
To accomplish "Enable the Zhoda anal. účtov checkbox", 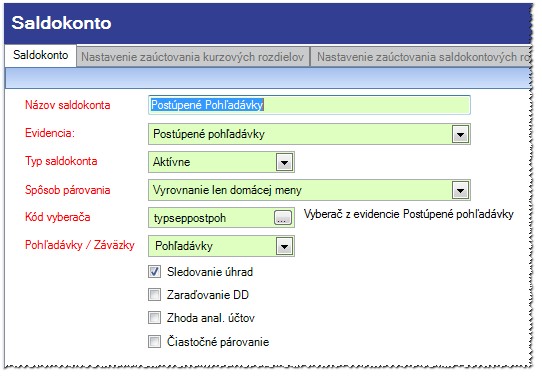I will point(154,318).
